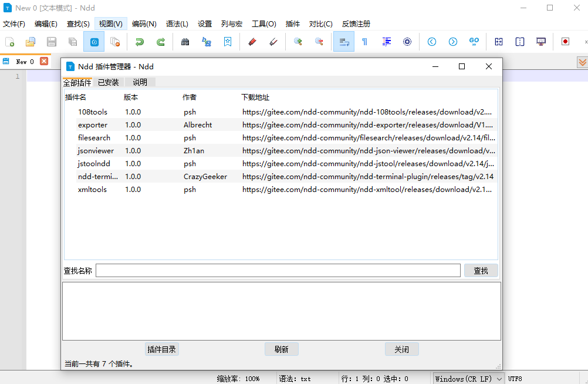Select the jstoolndd plugin row
The width and height of the screenshot is (588, 384).
click(281, 164)
